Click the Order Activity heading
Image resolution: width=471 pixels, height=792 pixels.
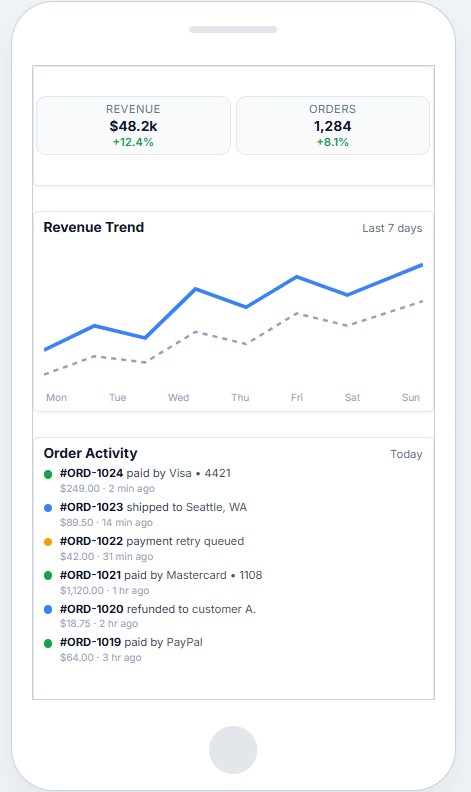point(90,453)
